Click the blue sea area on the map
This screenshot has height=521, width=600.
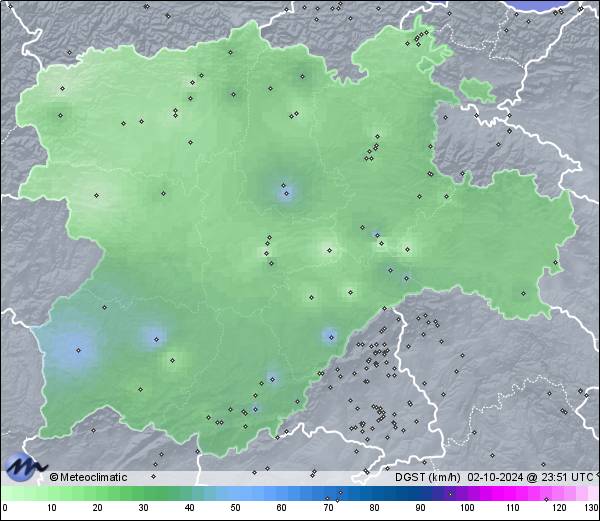pyautogui.click(x=542, y=5)
